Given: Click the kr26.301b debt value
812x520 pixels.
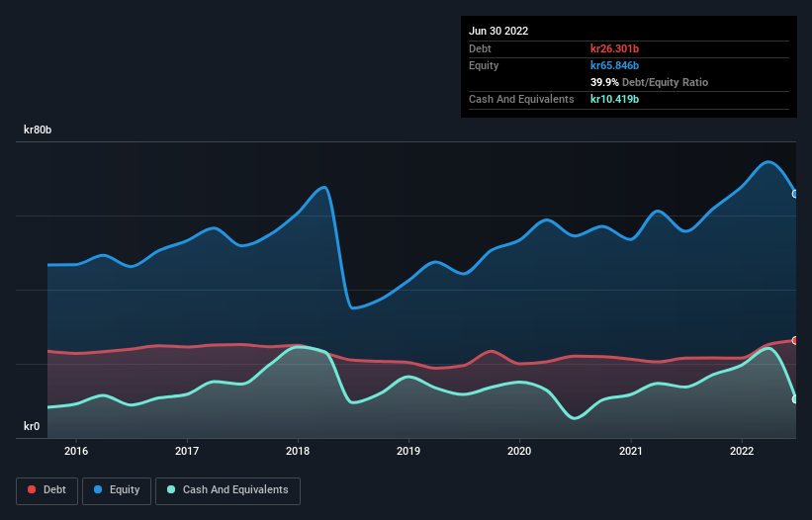Looking at the screenshot, I should 615,48.
